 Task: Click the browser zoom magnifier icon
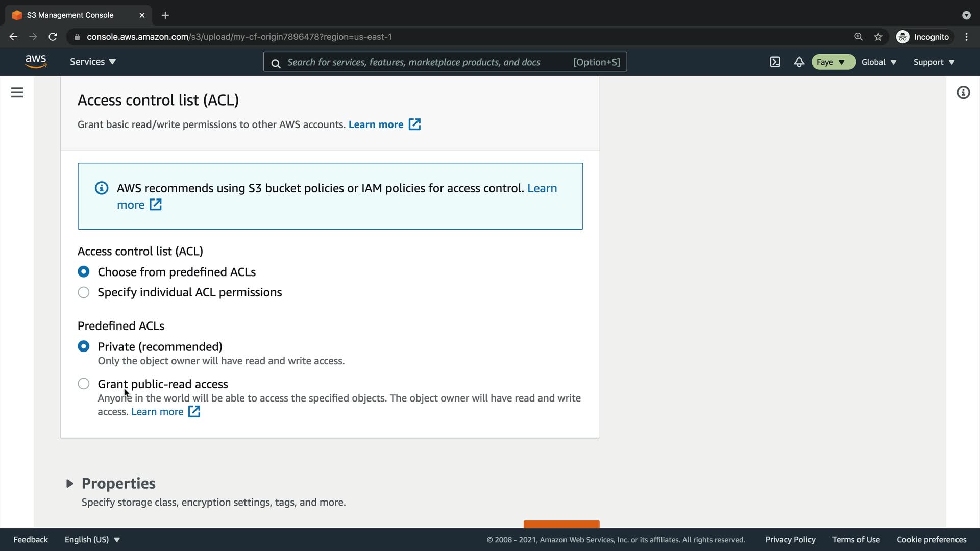coord(858,37)
